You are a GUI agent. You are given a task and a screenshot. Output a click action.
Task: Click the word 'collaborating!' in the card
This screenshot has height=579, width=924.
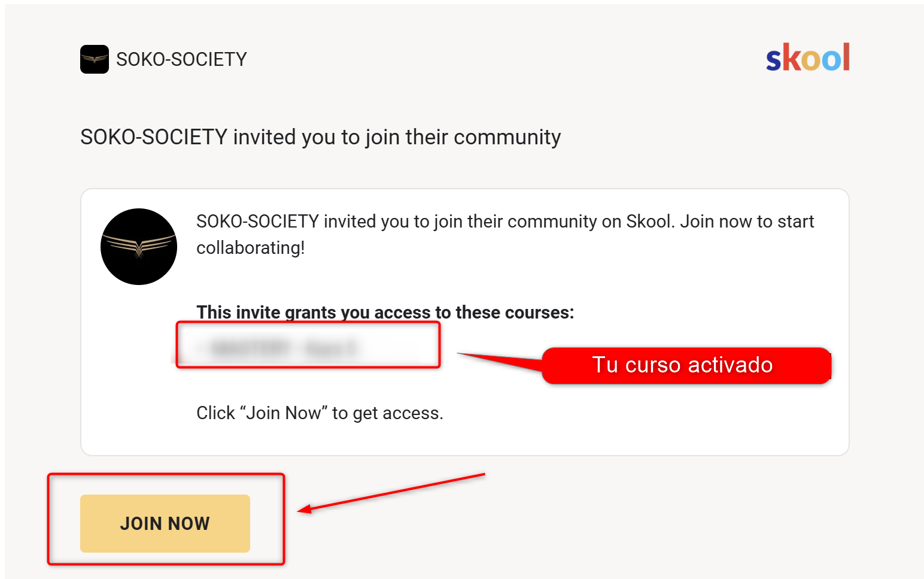click(251, 248)
